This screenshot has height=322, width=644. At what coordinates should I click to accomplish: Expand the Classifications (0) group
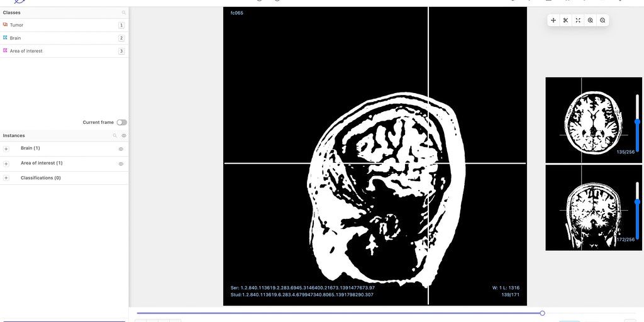click(x=6, y=178)
